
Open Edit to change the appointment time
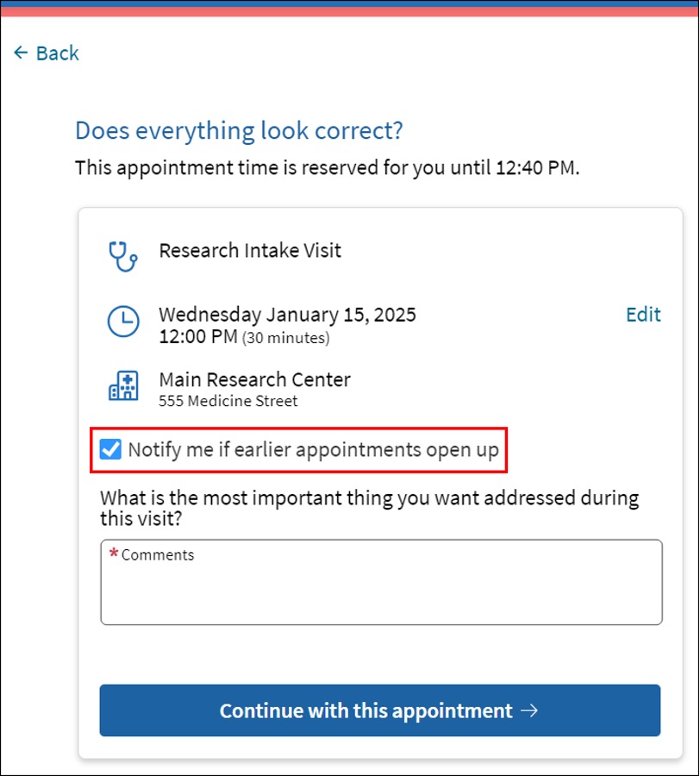643,315
